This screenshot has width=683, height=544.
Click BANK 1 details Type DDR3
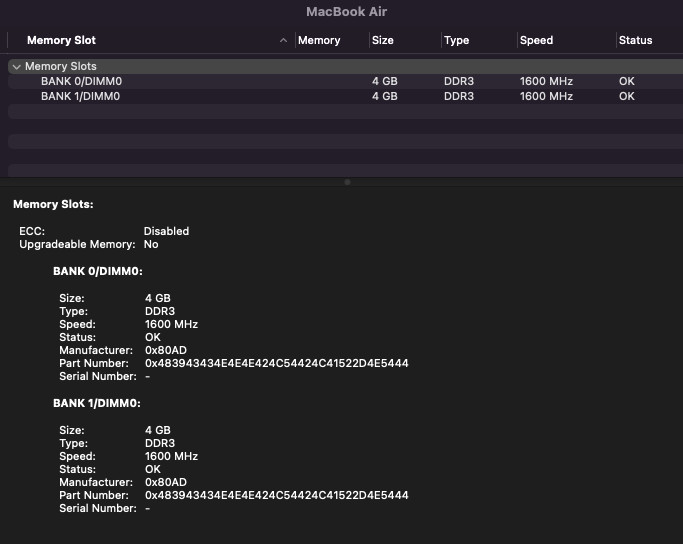[x=160, y=443]
